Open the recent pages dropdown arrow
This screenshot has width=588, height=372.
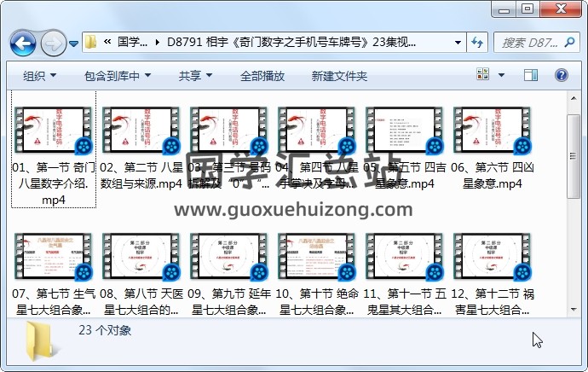coord(74,43)
